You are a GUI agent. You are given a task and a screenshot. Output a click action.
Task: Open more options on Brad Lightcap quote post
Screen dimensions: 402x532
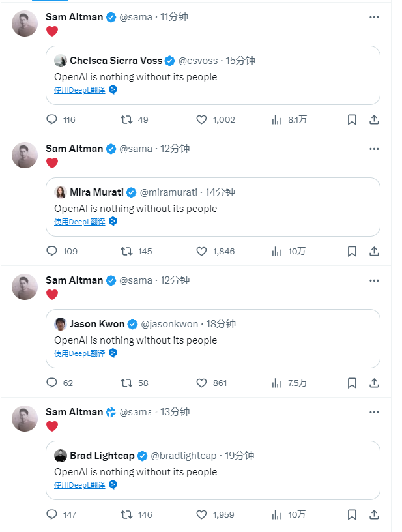click(374, 412)
